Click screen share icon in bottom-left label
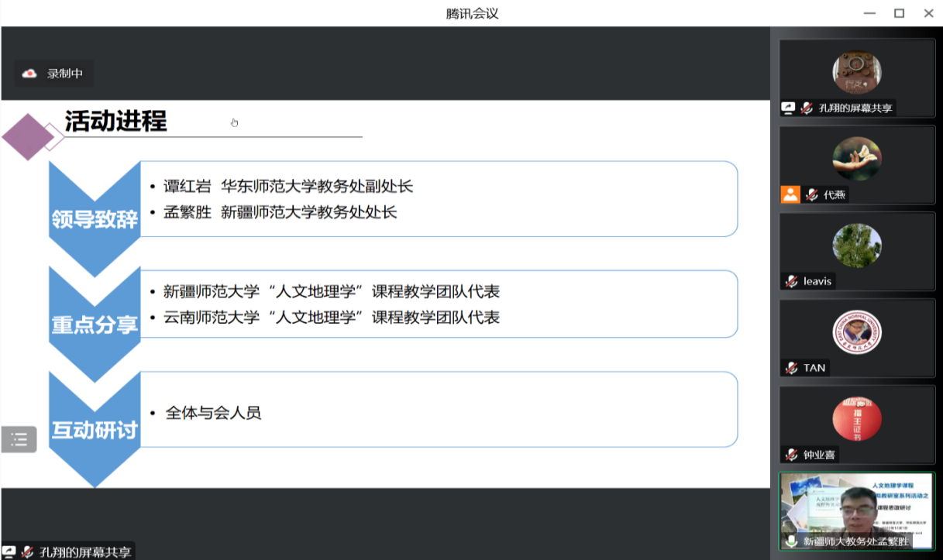 coord(9,551)
